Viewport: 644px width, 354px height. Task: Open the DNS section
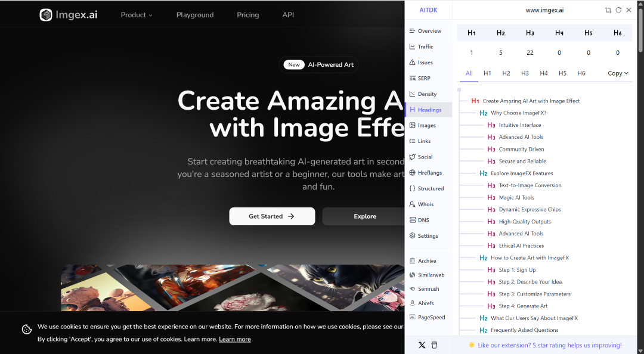[428, 220]
